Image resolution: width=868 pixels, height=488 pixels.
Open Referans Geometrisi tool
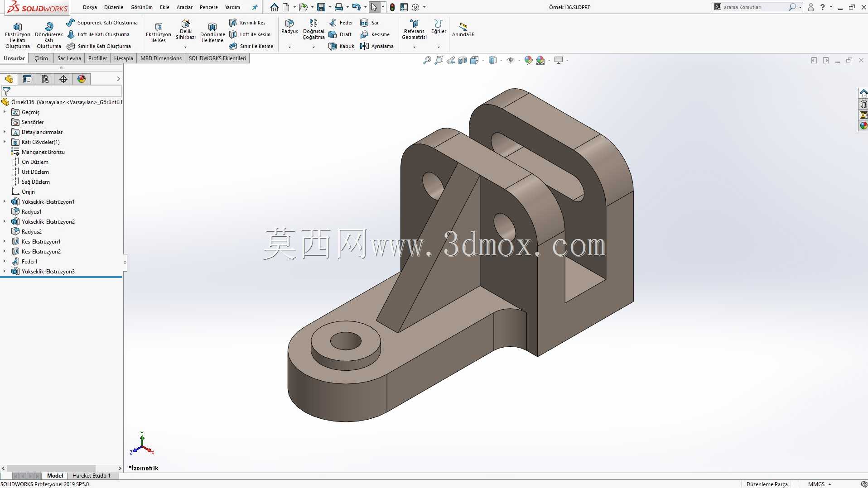click(414, 29)
